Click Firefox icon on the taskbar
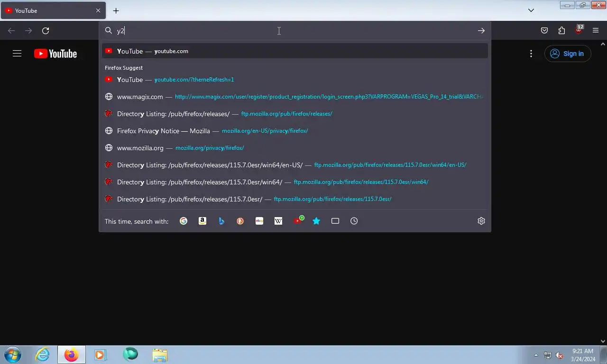The width and height of the screenshot is (607, 364). [72, 355]
